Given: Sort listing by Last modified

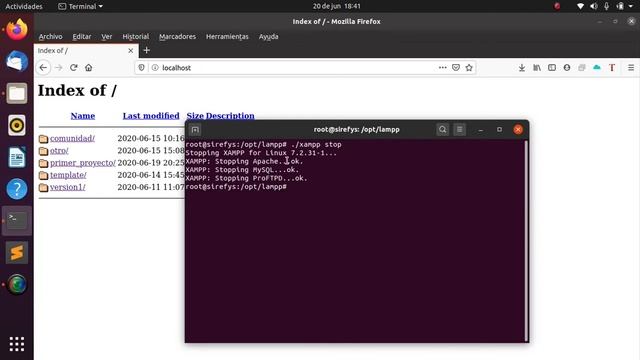Looking at the screenshot, I should coord(151,116).
